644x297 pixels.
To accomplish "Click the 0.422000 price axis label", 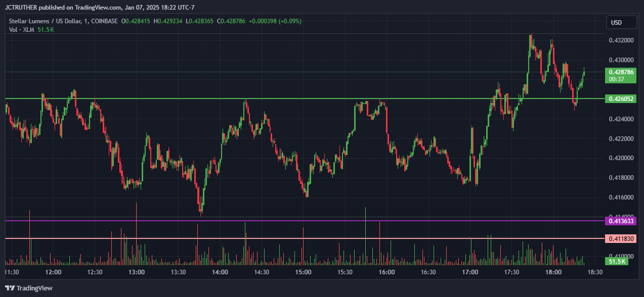I will tap(621, 139).
